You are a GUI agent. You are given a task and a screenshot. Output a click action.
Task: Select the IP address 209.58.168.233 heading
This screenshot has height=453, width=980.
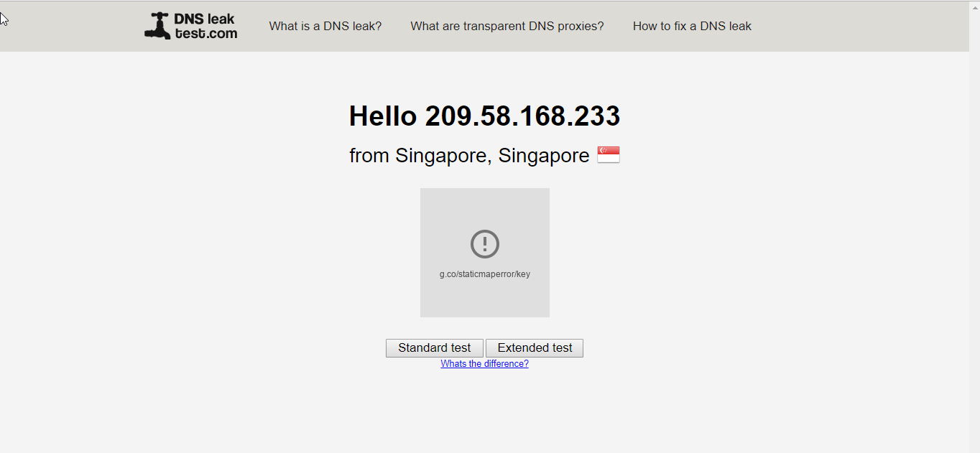tap(522, 116)
